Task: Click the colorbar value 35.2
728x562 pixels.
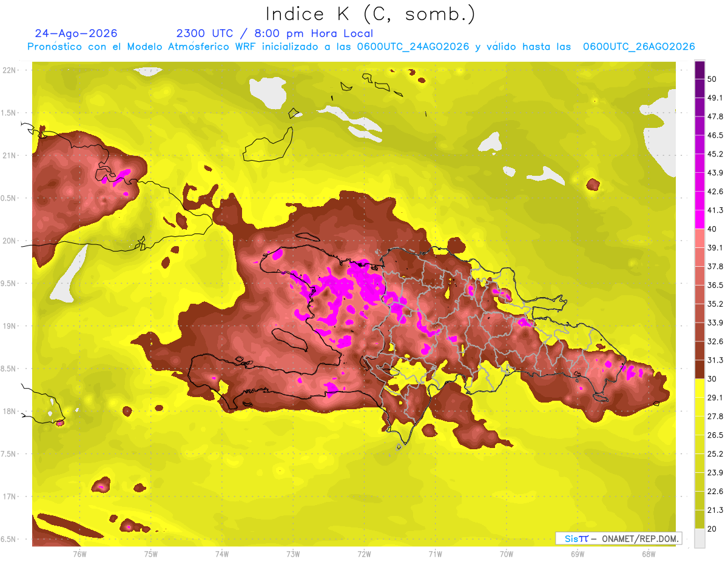Action: tap(715, 304)
